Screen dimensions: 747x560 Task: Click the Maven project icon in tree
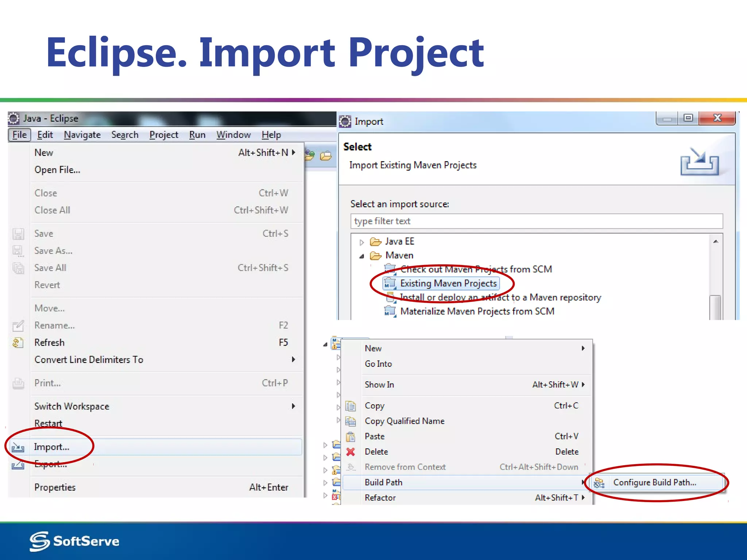click(x=336, y=343)
